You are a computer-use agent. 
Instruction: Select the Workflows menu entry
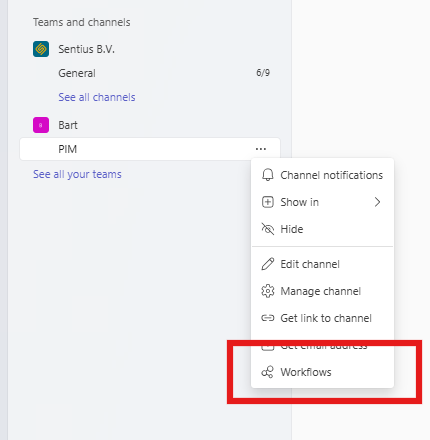pyautogui.click(x=322, y=372)
